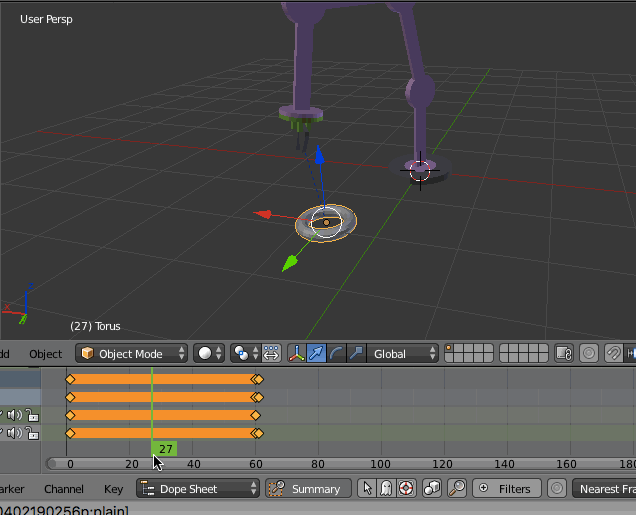Toggle the Summary channel button

pos(308,488)
